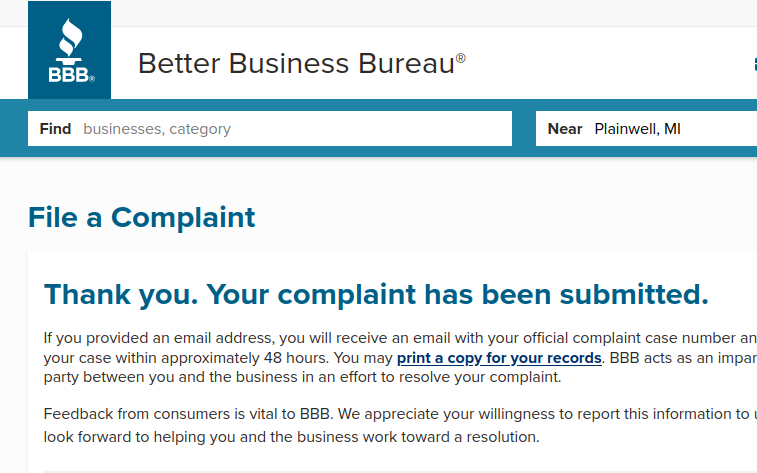Click the Feedback from consumers paragraph
Screen dimensions: 757x473
click(400, 425)
